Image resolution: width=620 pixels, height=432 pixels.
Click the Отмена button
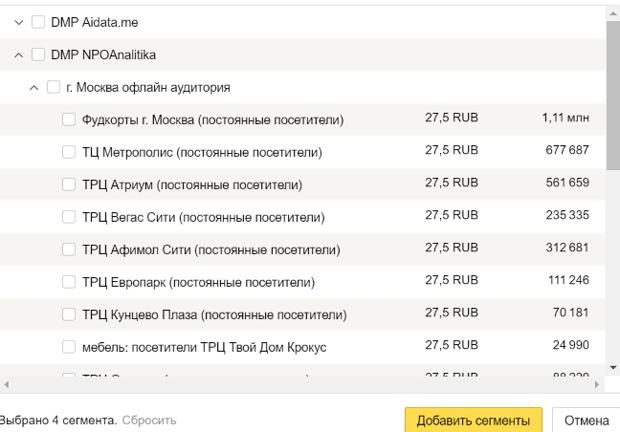click(x=586, y=420)
